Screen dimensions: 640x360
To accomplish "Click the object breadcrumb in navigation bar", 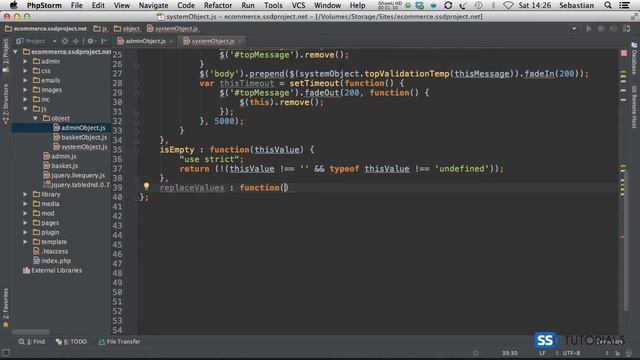I will click(x=127, y=29).
